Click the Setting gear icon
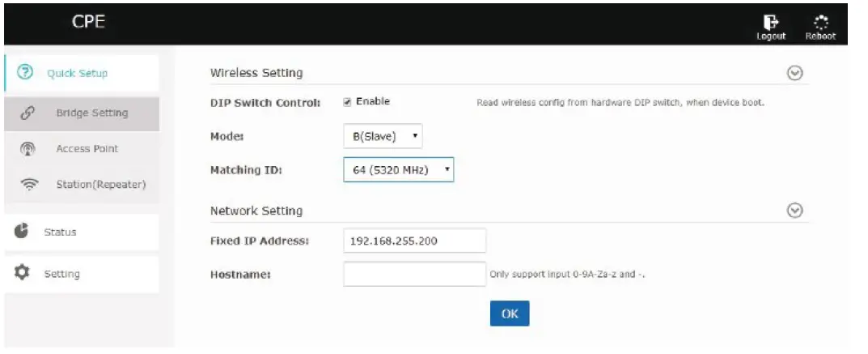 [23, 273]
